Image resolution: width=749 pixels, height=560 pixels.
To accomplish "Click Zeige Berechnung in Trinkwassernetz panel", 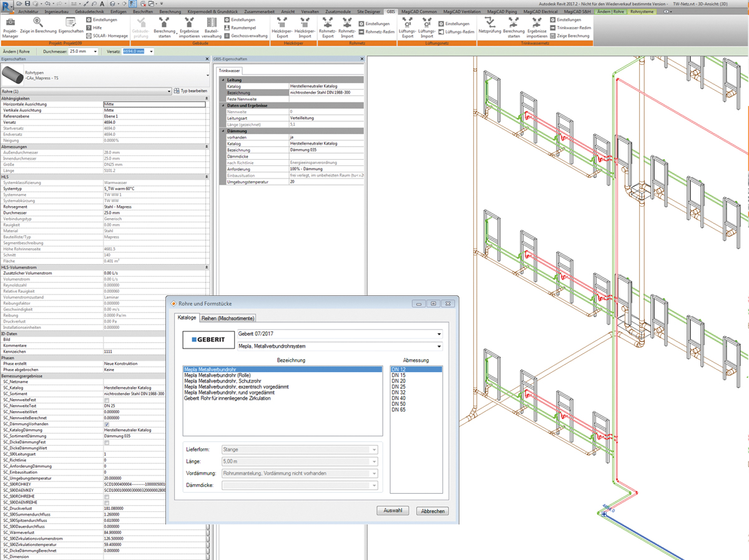I will pos(569,36).
